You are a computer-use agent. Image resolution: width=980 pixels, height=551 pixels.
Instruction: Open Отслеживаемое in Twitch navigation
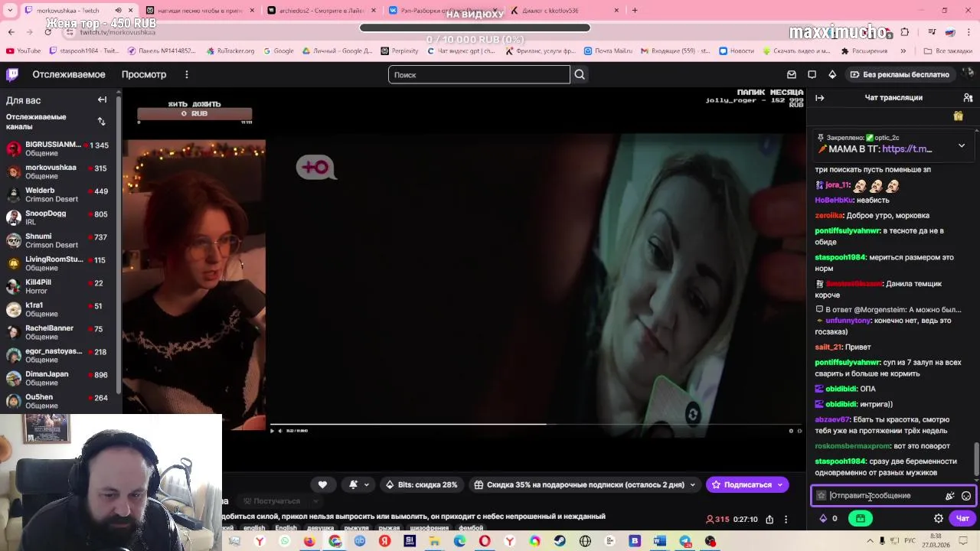tap(69, 74)
